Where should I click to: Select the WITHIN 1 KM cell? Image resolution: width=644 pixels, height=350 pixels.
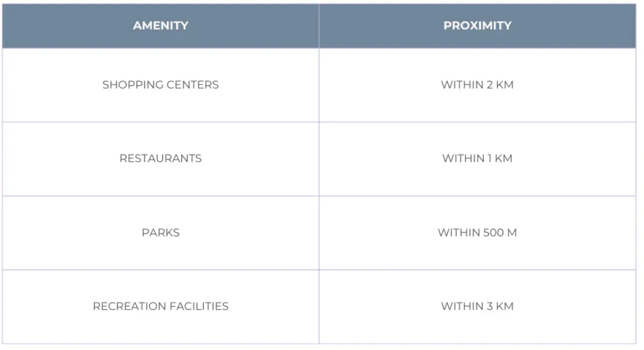click(x=477, y=158)
